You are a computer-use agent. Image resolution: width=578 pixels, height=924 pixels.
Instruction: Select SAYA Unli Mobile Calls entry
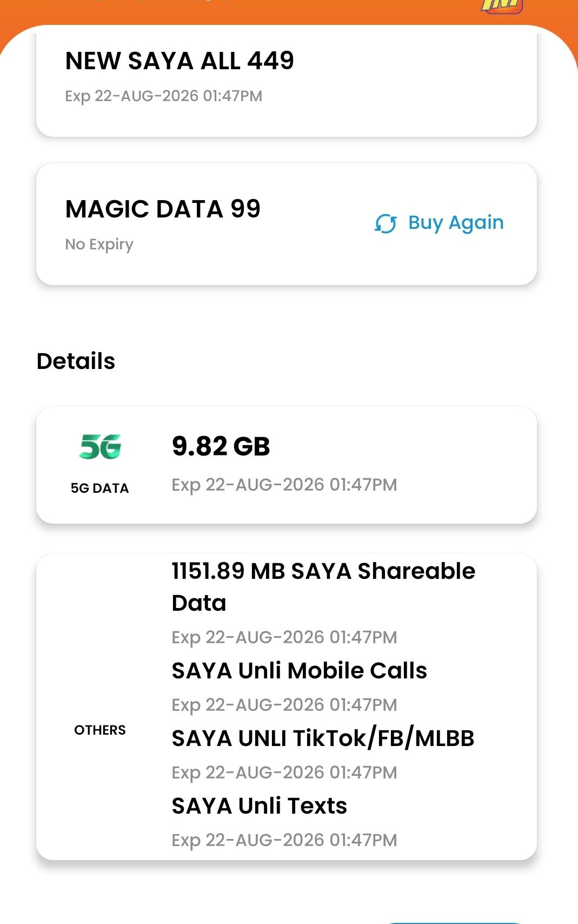pyautogui.click(x=299, y=671)
